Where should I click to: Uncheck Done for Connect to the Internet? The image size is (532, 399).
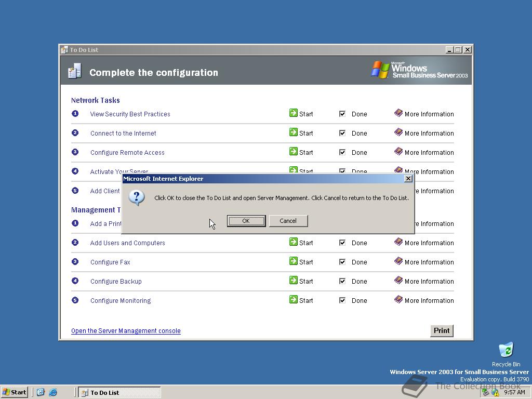click(x=342, y=133)
